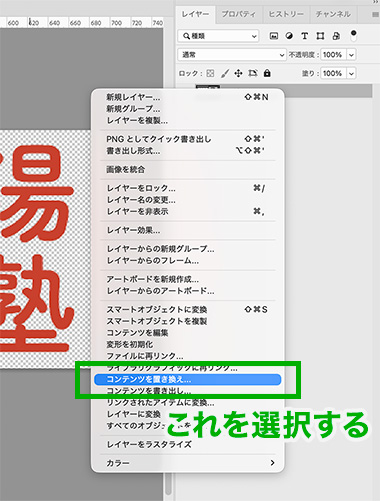Expand the カラー submenu
The height and width of the screenshot is (501, 380).
188,463
